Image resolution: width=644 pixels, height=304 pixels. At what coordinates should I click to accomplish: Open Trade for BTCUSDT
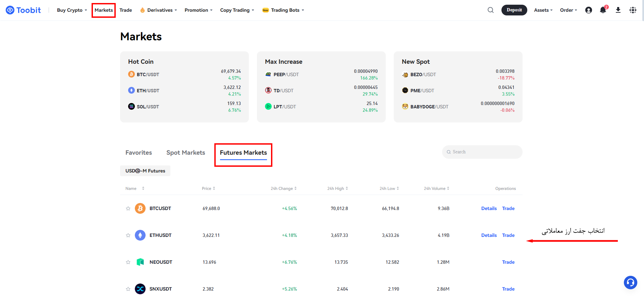pos(508,208)
